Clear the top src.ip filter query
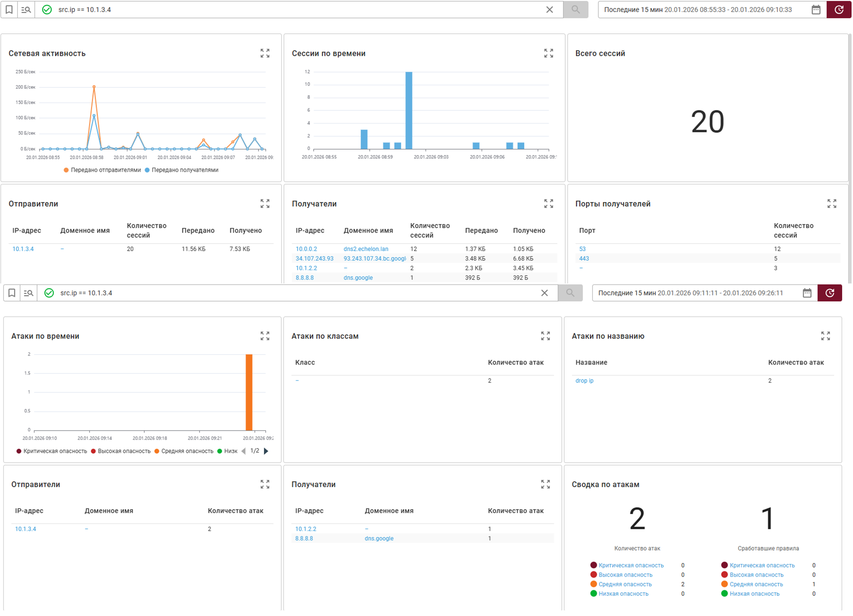853x616 pixels. point(549,9)
